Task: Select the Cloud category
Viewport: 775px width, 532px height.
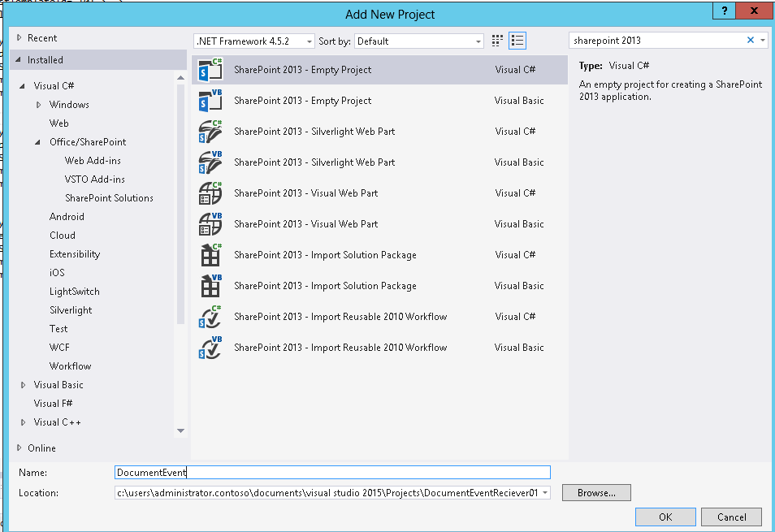Action: (63, 236)
